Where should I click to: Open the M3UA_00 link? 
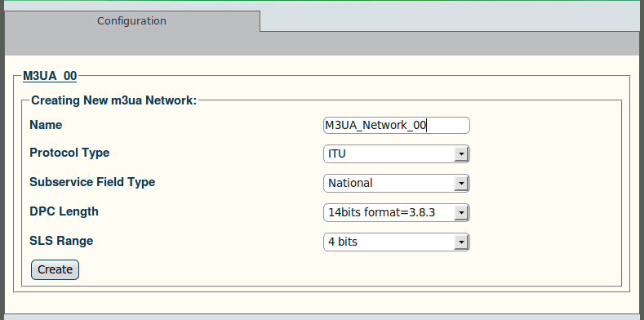[x=50, y=76]
